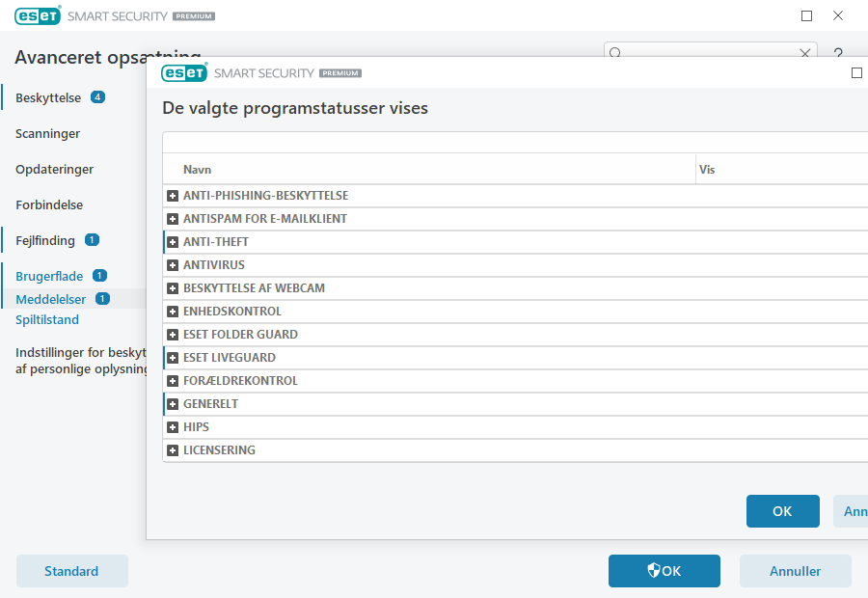This screenshot has width=868, height=598.
Task: Click plus icon beside BESKYTTELSE AF WEBCAM
Action: [x=174, y=288]
